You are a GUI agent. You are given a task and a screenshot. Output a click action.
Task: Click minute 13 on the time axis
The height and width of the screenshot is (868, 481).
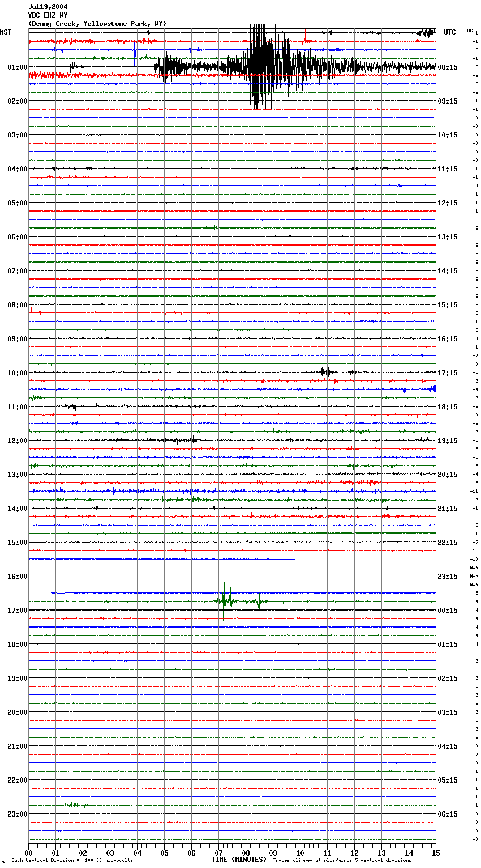(x=381, y=853)
